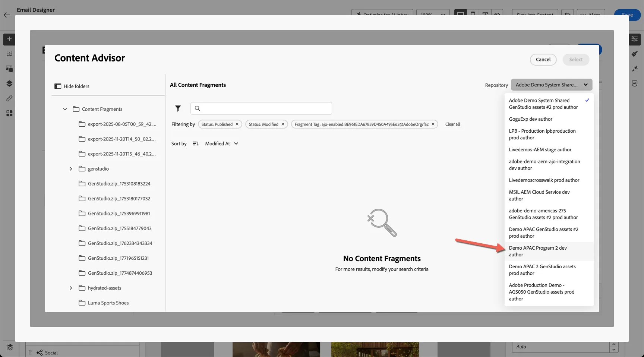The image size is (644, 357).
Task: Click stepper up arrow on Auto field
Action: click(x=613, y=344)
